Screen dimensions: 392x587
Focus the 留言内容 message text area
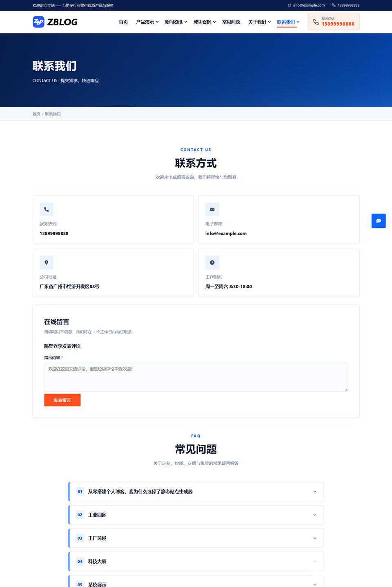[196, 377]
